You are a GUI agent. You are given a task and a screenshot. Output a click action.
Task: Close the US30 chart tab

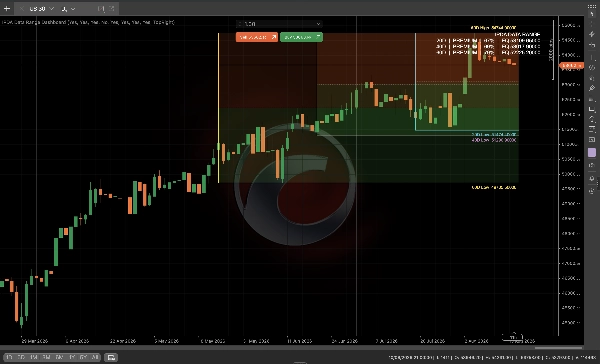click(x=21, y=8)
